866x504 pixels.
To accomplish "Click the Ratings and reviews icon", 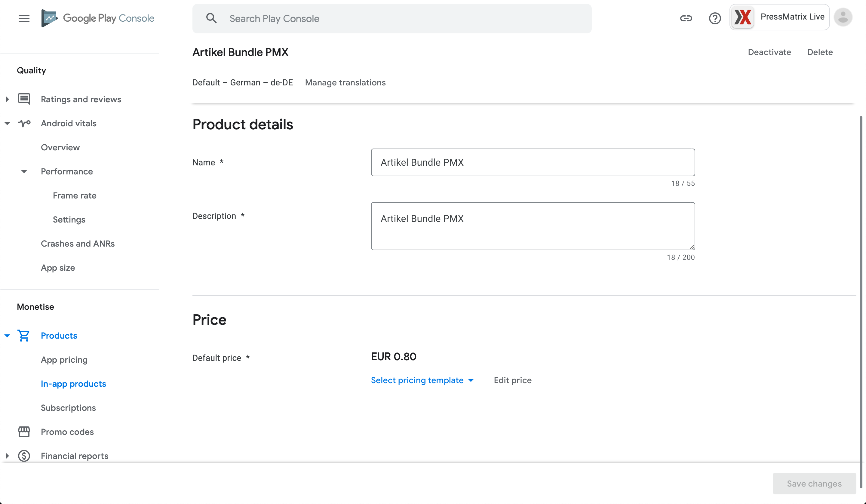I will (x=24, y=99).
